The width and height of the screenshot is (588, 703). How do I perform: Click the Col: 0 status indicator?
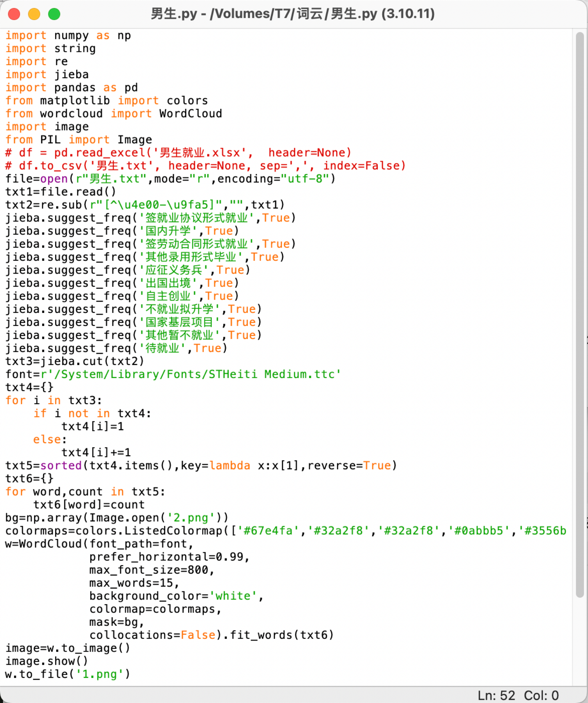pyautogui.click(x=541, y=695)
